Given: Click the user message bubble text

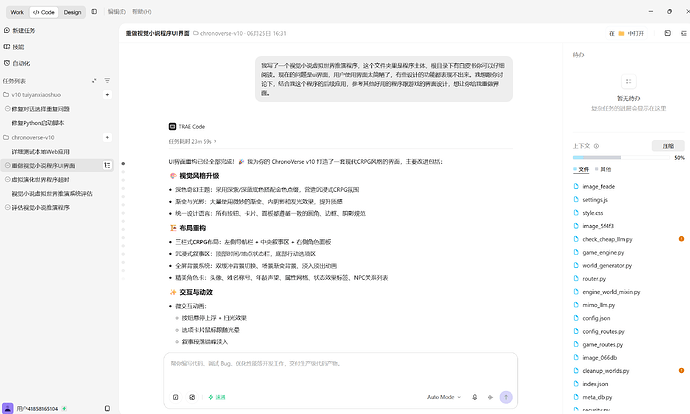Looking at the screenshot, I should point(384,79).
